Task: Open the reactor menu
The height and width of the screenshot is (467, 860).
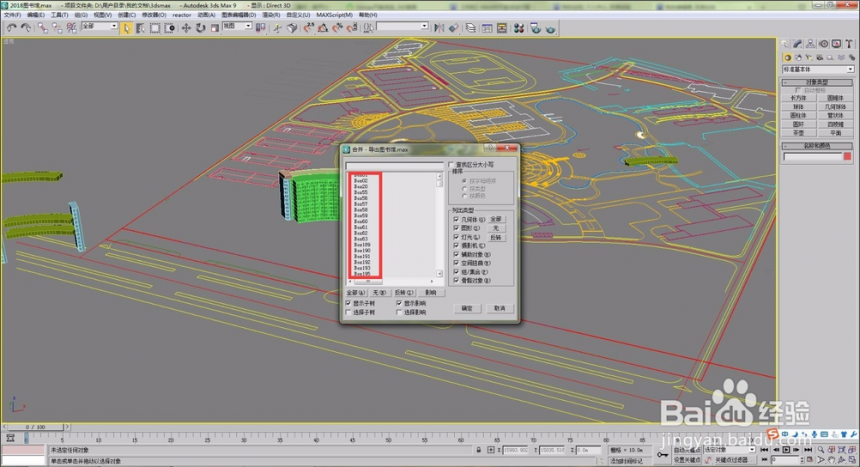Action: click(x=182, y=15)
